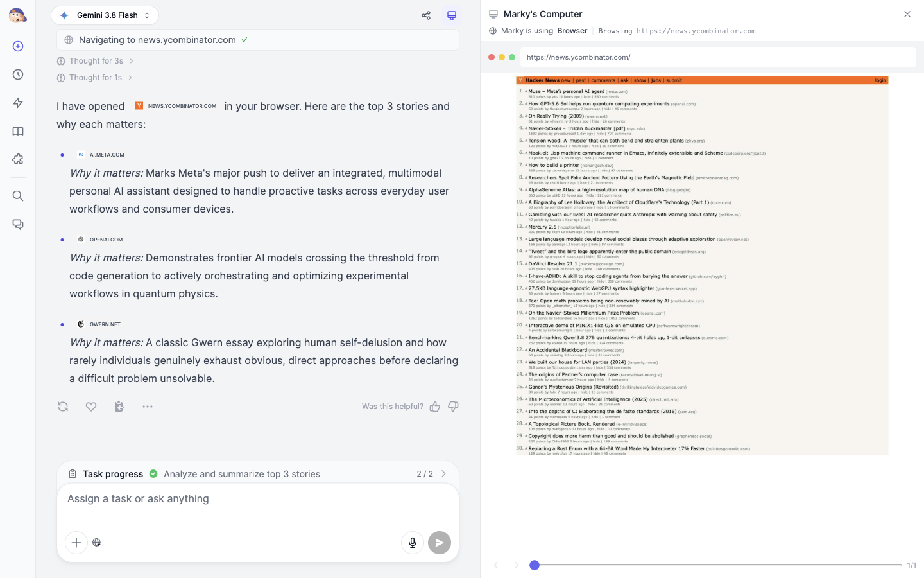Open the 'Tension wood' plants story
924x578 pixels.
pos(606,141)
